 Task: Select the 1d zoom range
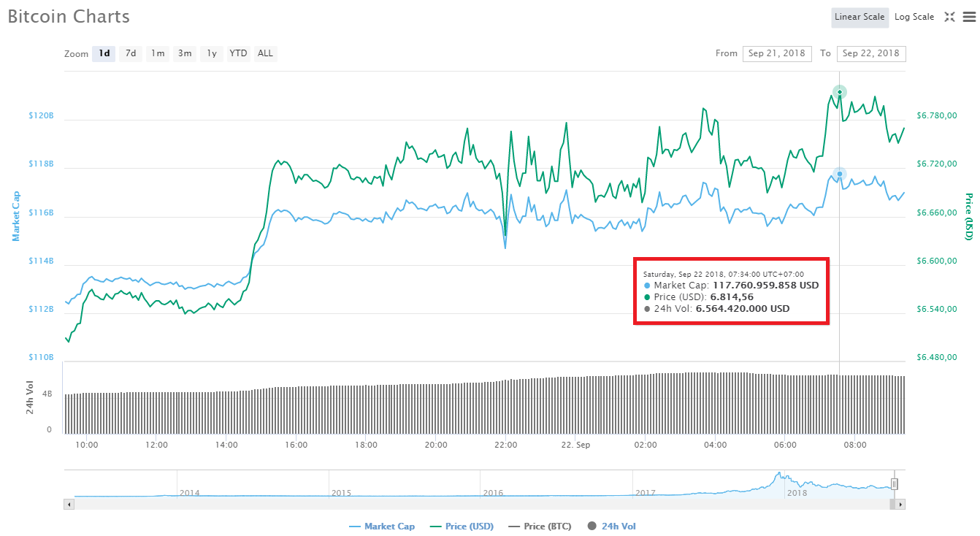(x=104, y=53)
